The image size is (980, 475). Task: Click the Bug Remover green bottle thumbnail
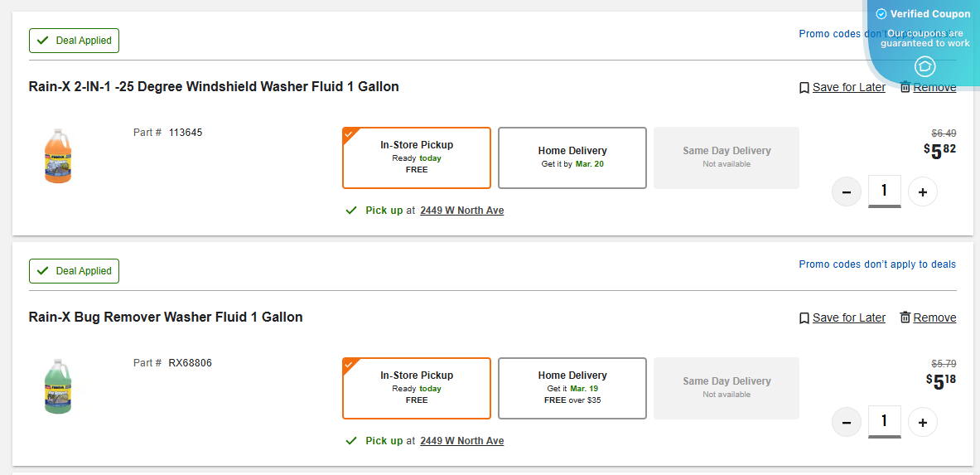tap(58, 385)
